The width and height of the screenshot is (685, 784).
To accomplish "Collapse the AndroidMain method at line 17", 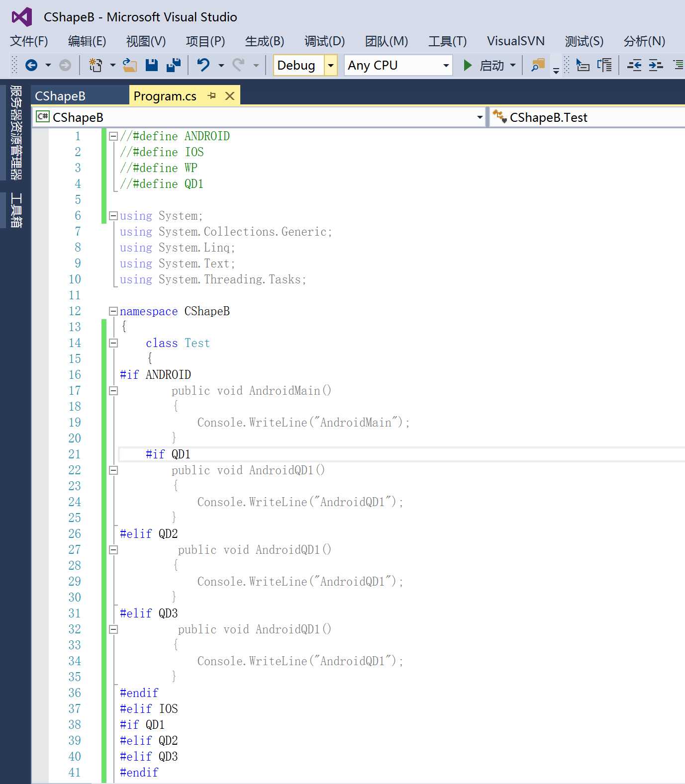I will tap(113, 391).
